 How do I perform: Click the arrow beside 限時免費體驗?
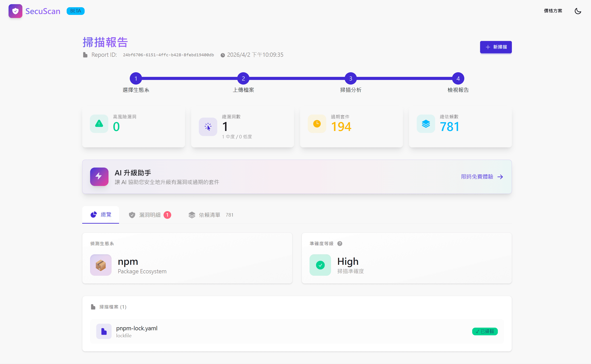tap(500, 177)
